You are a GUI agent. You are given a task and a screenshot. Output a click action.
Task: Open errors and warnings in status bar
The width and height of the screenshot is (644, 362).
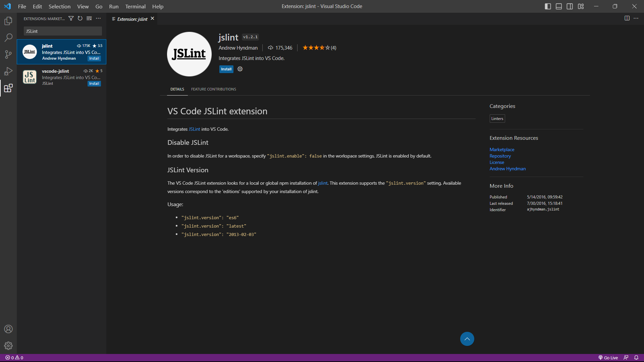(x=14, y=358)
